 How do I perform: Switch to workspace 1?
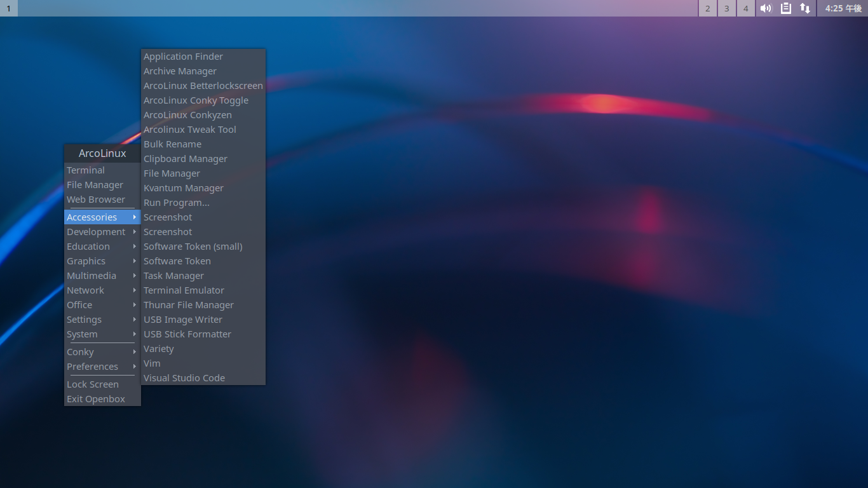(9, 8)
